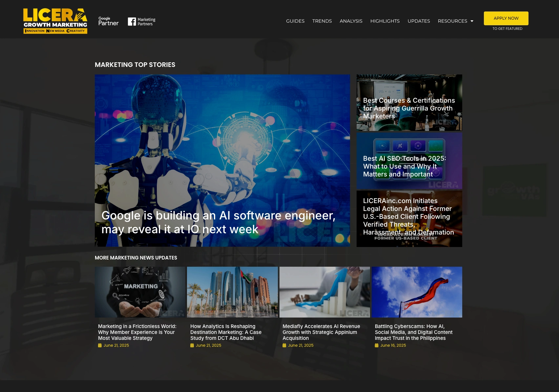Click calendar icon under Mediafly article
Viewport: 559px width, 392px height.
[x=284, y=345]
